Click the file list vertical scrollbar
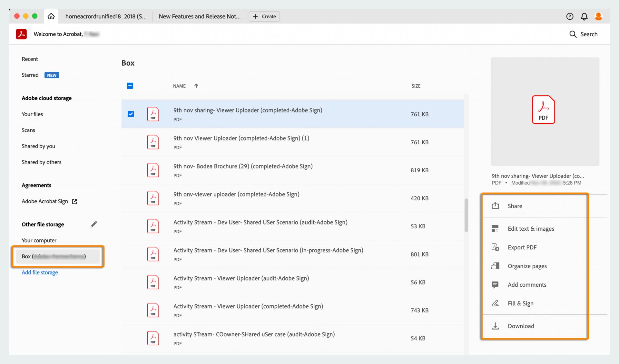Screen dimensions: 619x364 466,215
